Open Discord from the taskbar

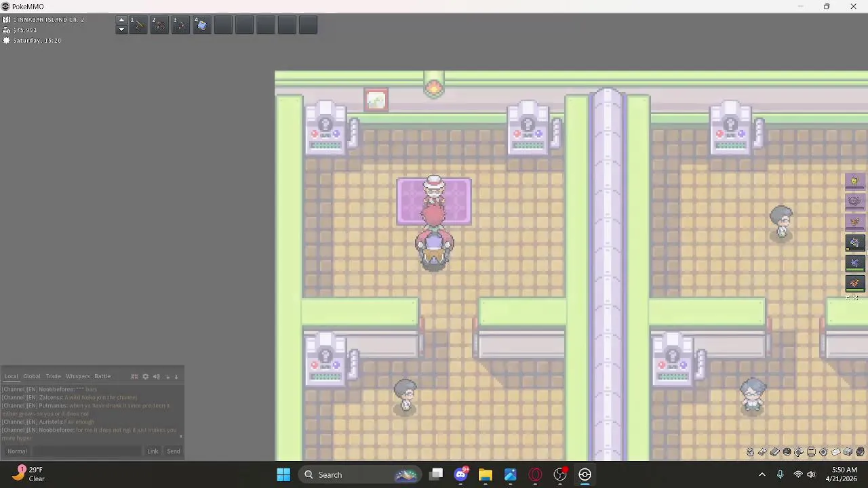[461, 474]
